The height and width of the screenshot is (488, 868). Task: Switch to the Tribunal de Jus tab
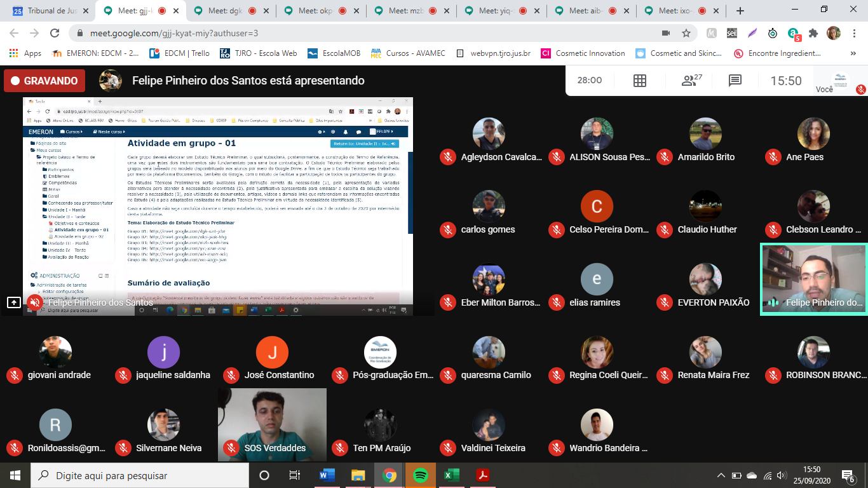coord(48,11)
